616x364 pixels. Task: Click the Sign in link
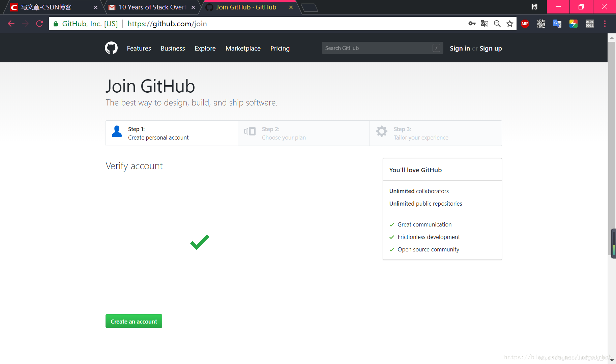click(x=460, y=48)
